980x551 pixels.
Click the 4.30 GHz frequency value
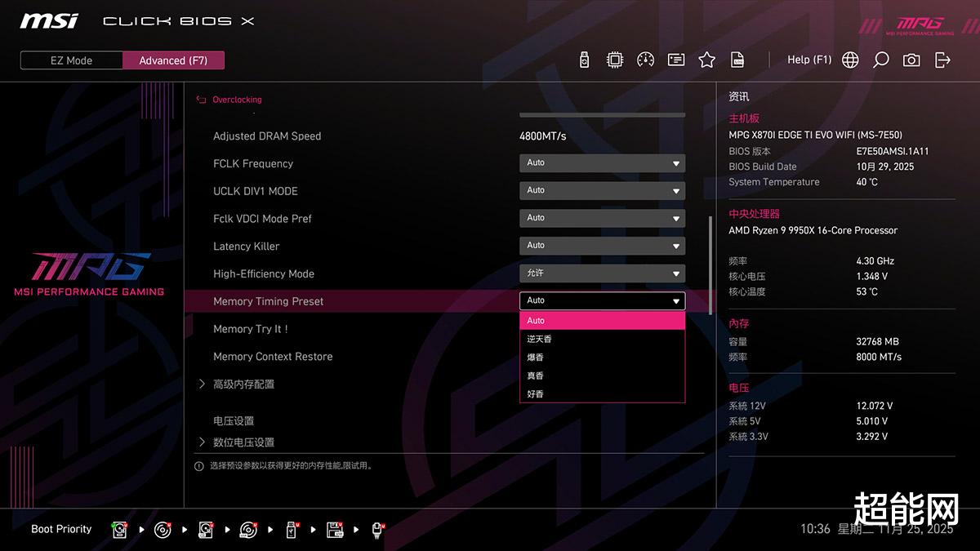tap(875, 261)
